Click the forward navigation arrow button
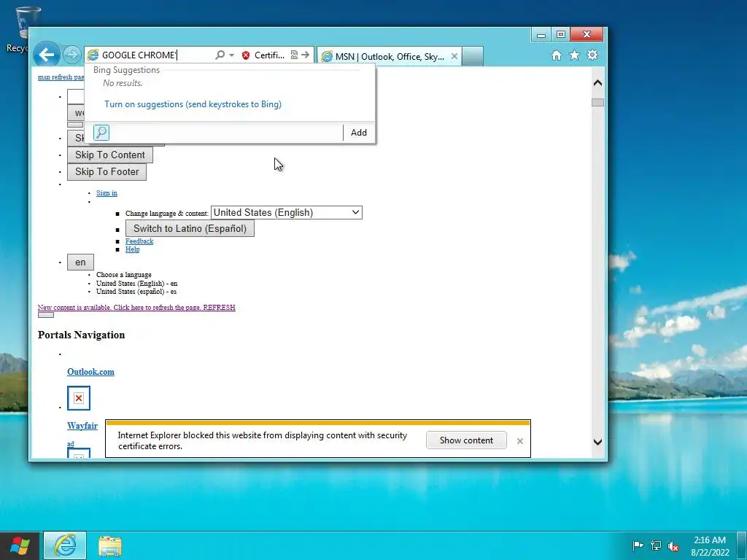747x560 pixels. tap(72, 55)
